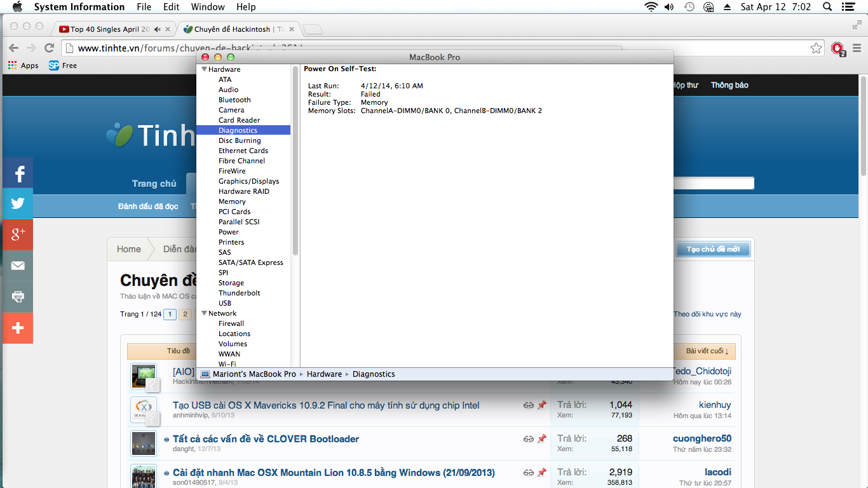Click the Tạo chủ đề mới button

click(x=713, y=249)
